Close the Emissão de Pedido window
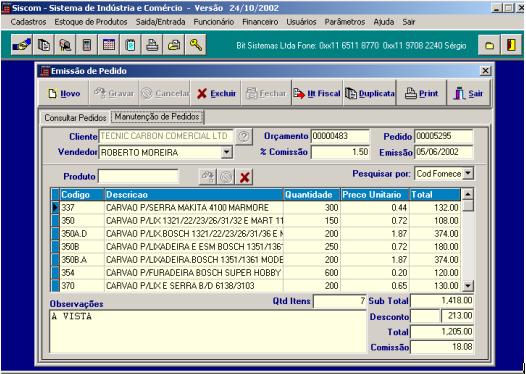The height and width of the screenshot is (374, 526). point(485,71)
